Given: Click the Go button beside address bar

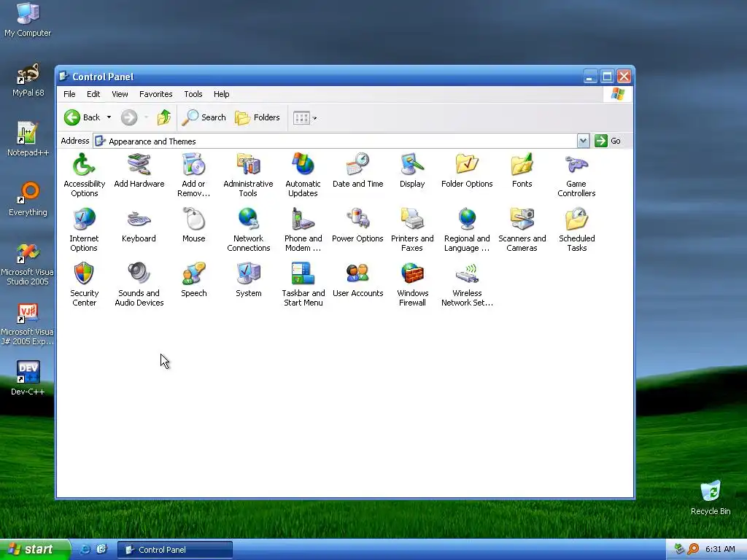Looking at the screenshot, I should (x=608, y=141).
